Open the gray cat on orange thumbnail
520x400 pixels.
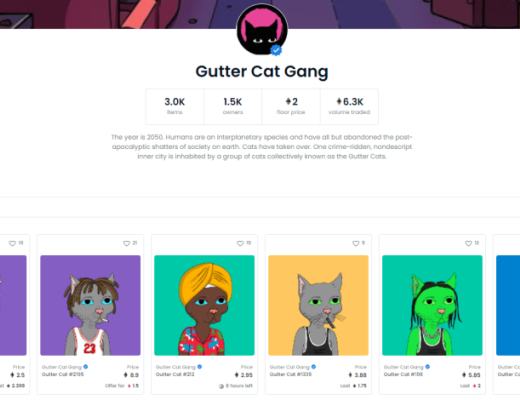pyautogui.click(x=318, y=305)
